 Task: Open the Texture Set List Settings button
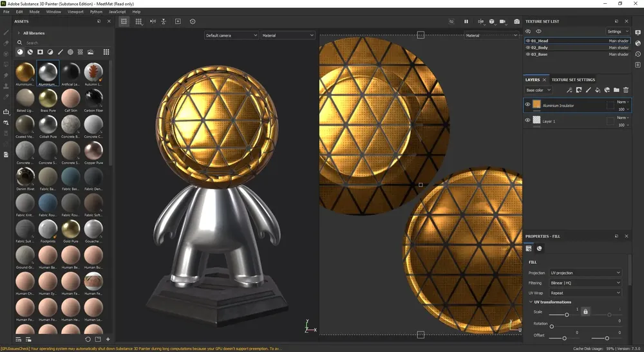tap(618, 32)
